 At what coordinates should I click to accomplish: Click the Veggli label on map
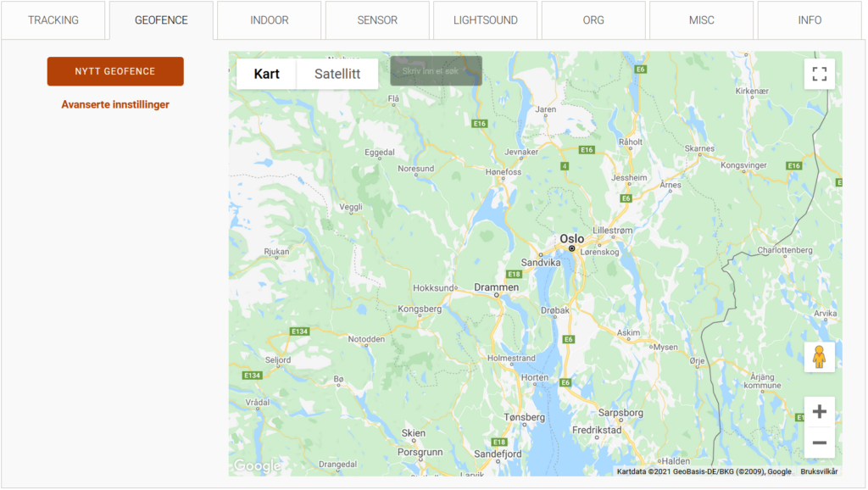pyautogui.click(x=351, y=207)
